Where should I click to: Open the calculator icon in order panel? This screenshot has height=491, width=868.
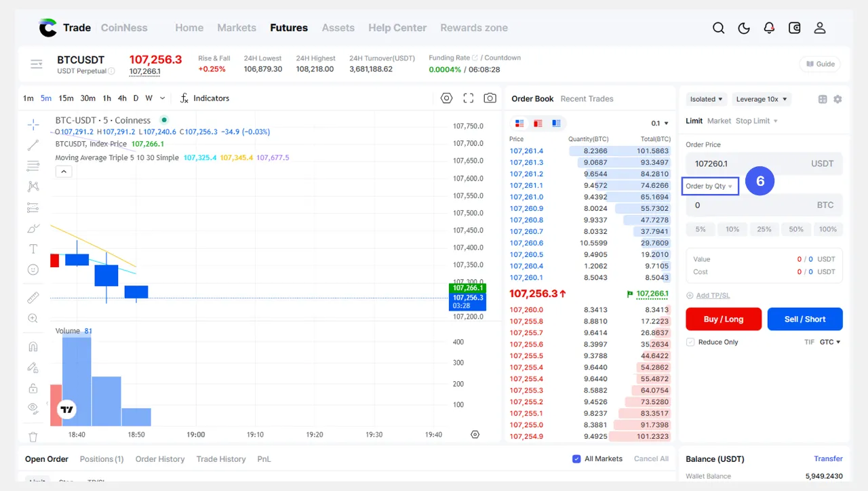[x=823, y=99]
